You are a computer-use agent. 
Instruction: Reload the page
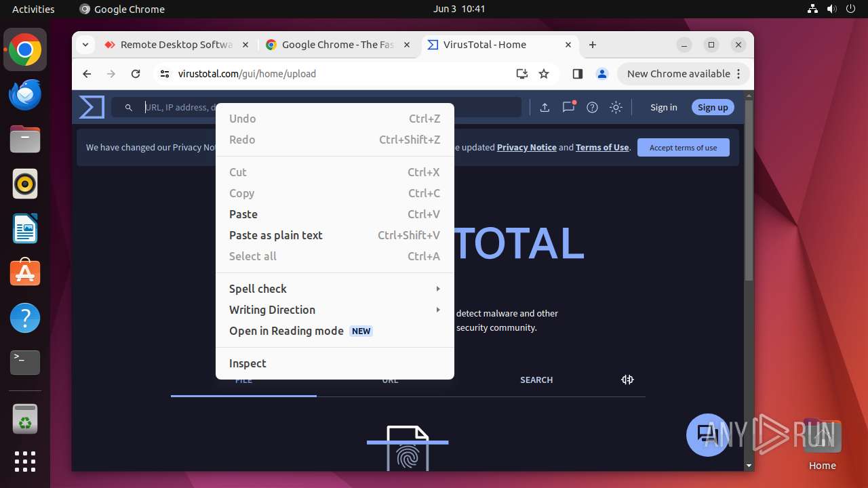(x=136, y=74)
